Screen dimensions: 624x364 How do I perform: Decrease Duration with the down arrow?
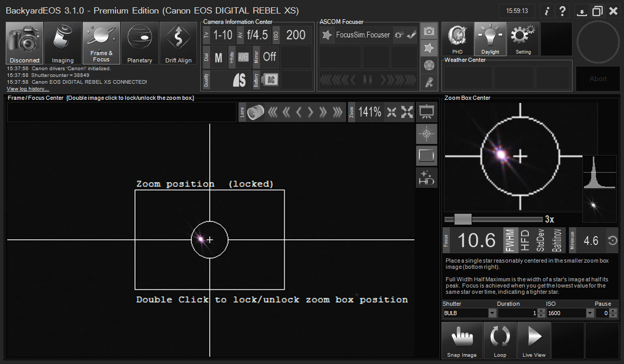point(541,316)
